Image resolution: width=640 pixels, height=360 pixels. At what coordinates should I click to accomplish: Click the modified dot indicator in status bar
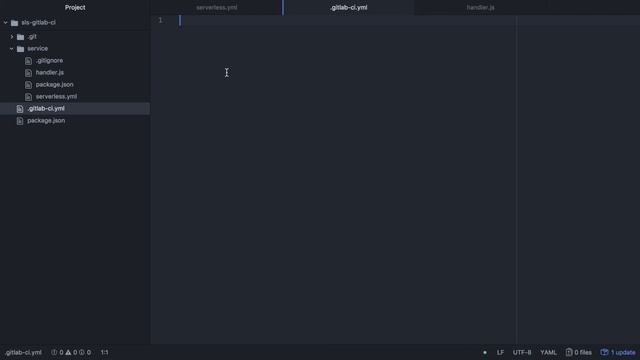(484, 352)
